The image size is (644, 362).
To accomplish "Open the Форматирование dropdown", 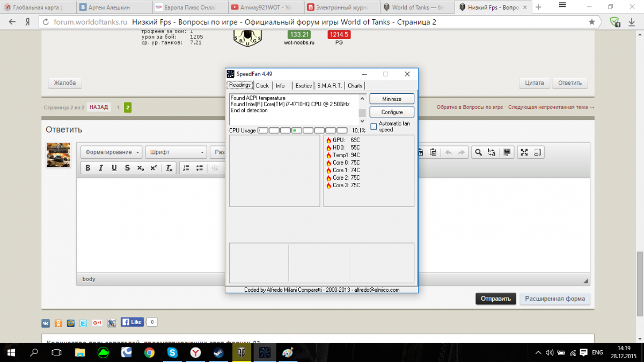I will pos(112,152).
